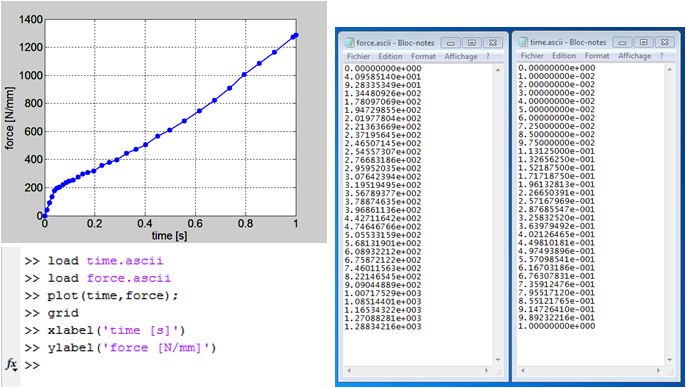This screenshot has width=686, height=388.
Task: Minimize the force.ascii Notepad window
Action: 451,42
